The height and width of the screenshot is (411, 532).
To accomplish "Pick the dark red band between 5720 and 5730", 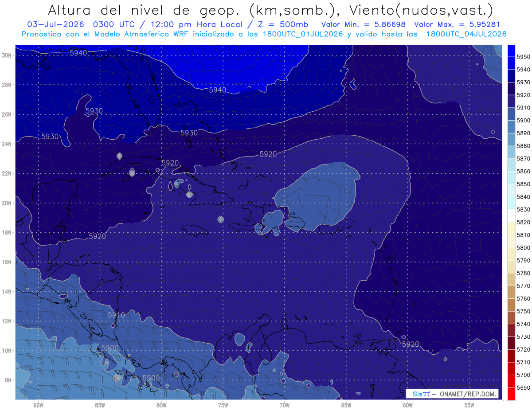I will [x=511, y=343].
